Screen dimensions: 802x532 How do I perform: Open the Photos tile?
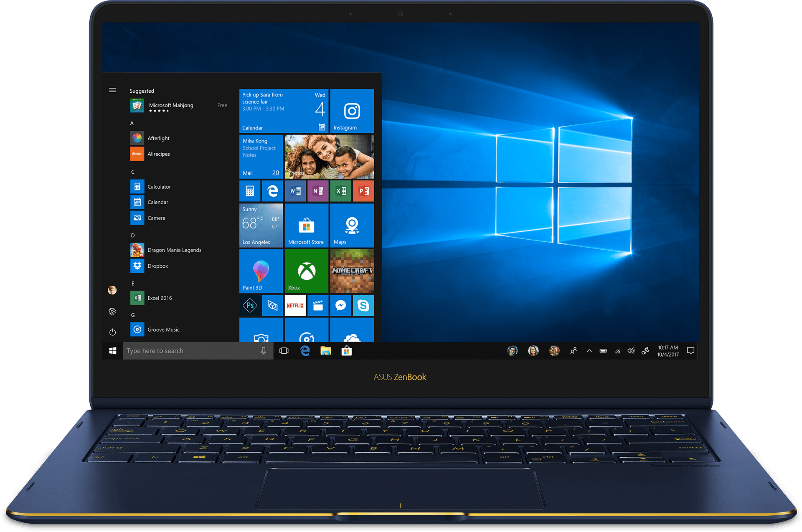(x=329, y=157)
